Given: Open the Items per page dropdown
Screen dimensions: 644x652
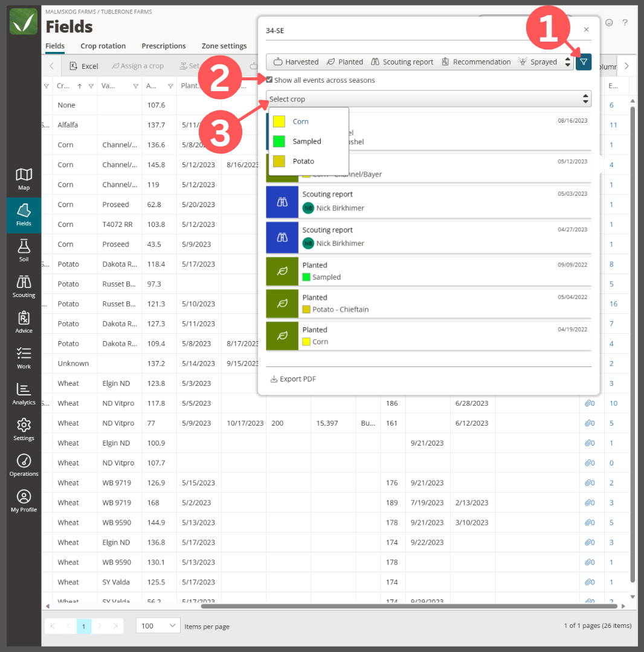Looking at the screenshot, I should pos(157,626).
